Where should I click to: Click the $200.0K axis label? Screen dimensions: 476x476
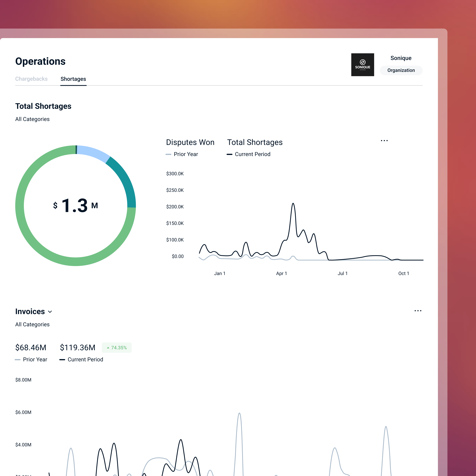coord(175,207)
